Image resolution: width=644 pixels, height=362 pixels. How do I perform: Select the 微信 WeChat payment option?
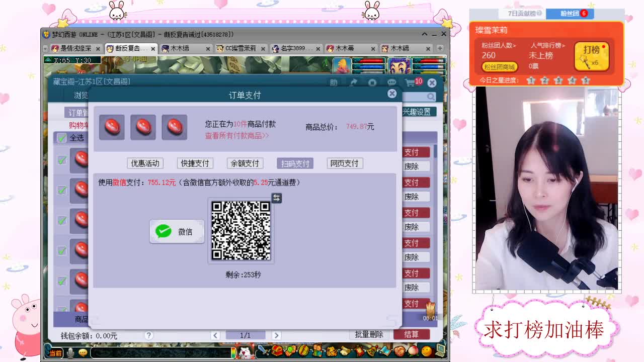pyautogui.click(x=177, y=231)
